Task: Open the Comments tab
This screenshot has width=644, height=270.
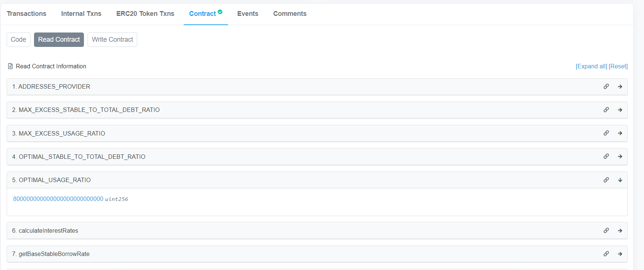Action: 290,14
